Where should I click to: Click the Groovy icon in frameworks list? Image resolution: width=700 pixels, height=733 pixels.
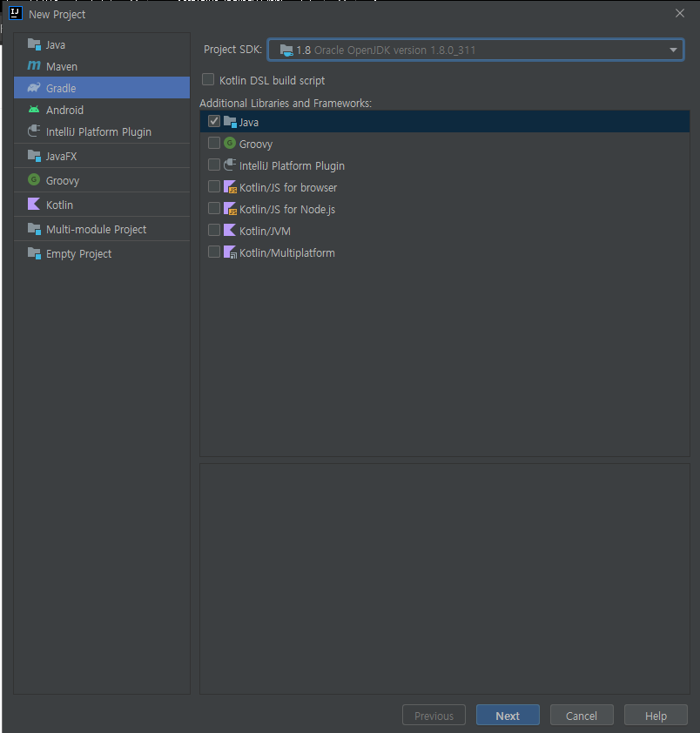tap(230, 143)
